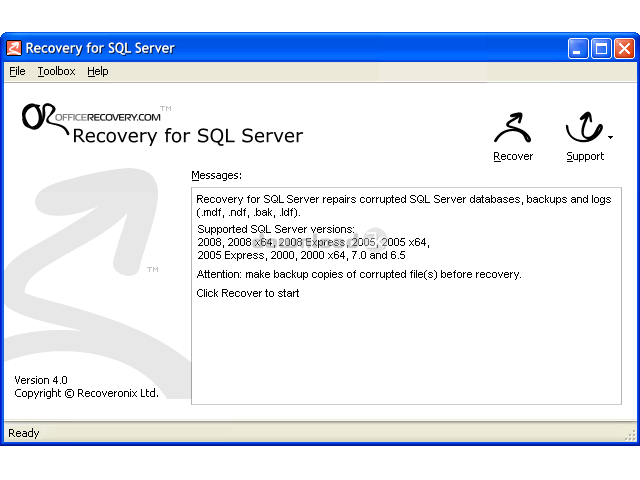
Task: Click the 'Version 4.0' text
Action: pos(41,380)
